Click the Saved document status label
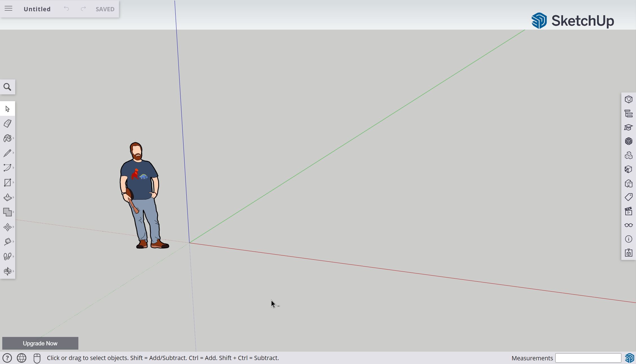The height and width of the screenshot is (364, 636). [105, 9]
